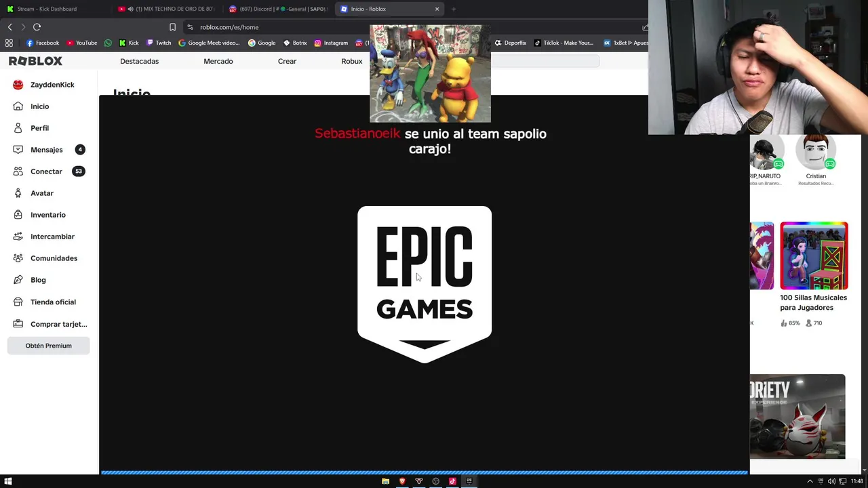868x488 pixels.
Task: Open Crear in Roblox top navigation
Action: click(287, 61)
